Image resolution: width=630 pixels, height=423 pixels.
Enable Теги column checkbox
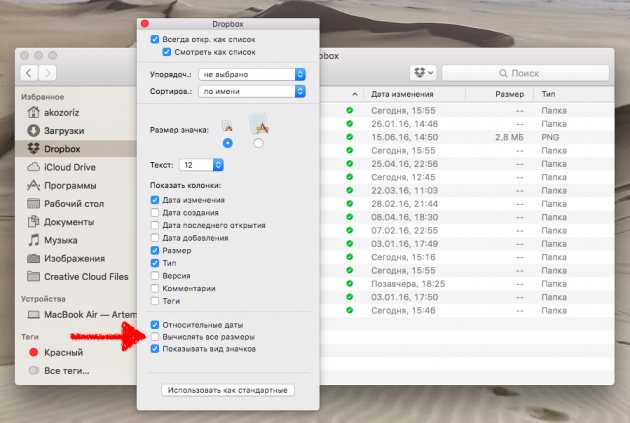click(155, 301)
